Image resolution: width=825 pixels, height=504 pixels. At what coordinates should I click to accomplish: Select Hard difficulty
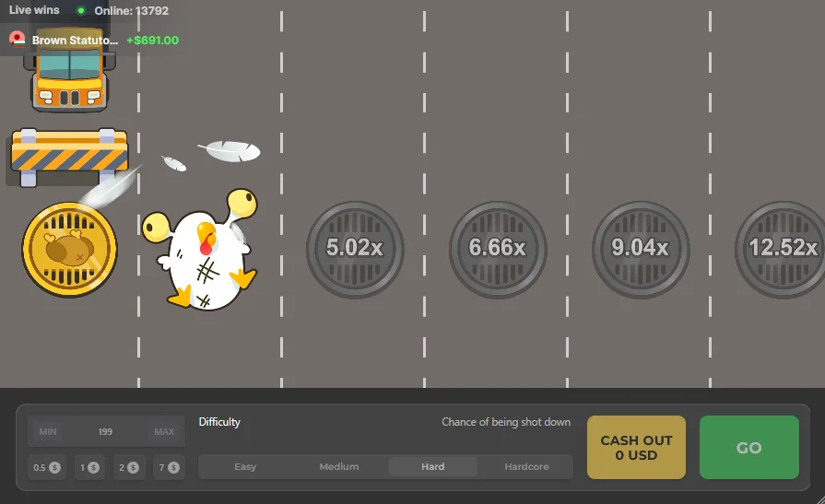tap(432, 466)
